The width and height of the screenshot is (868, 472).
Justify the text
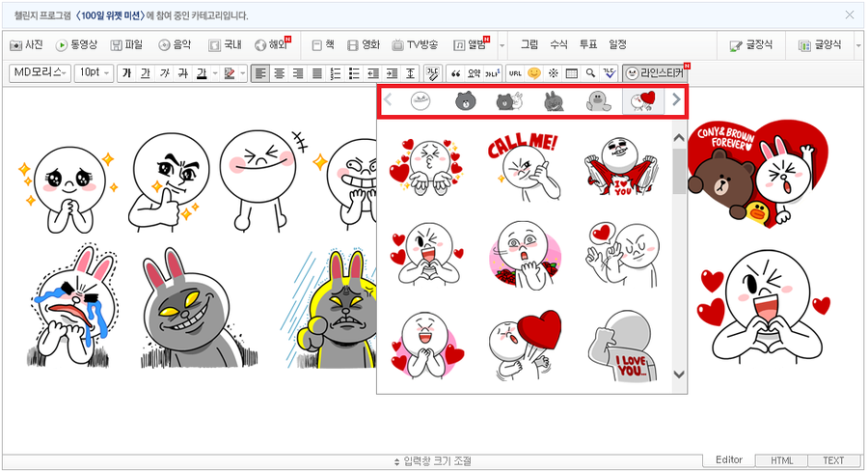[316, 73]
